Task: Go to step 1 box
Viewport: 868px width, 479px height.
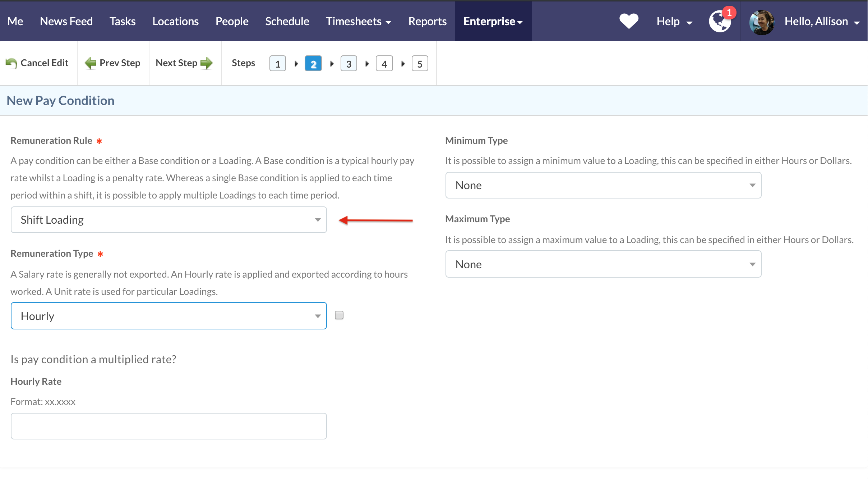Action: pos(278,64)
